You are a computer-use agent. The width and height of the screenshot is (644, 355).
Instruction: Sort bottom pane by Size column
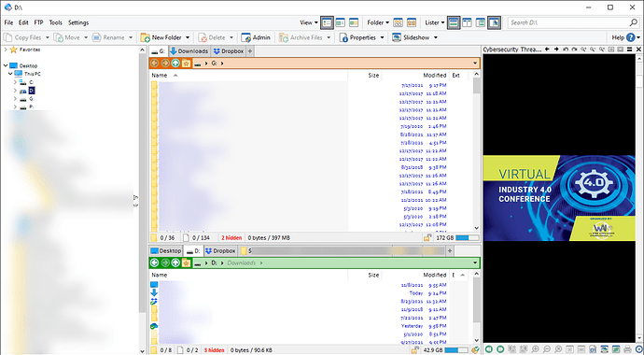point(373,275)
